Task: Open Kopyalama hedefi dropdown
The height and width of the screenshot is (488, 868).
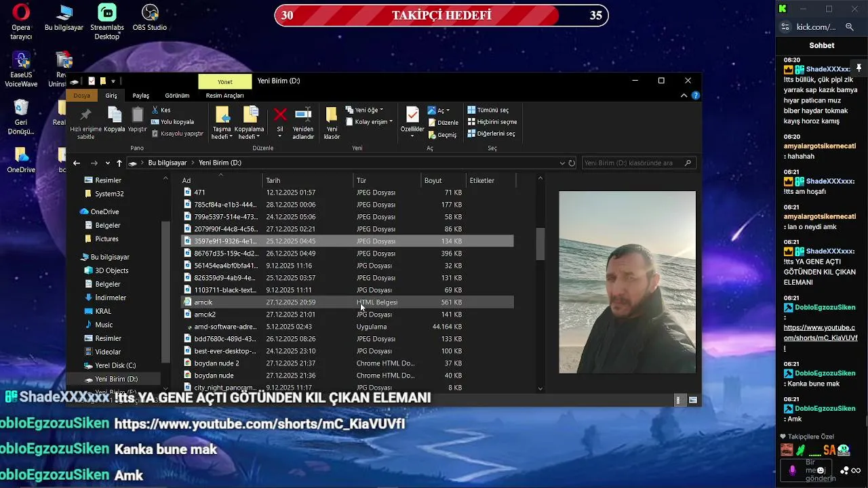Action: coord(250,133)
